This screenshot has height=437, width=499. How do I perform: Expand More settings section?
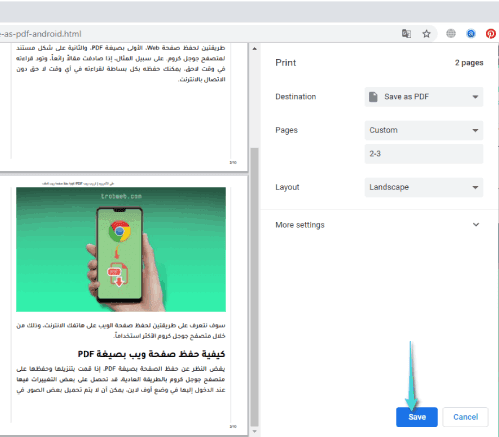[x=377, y=225]
